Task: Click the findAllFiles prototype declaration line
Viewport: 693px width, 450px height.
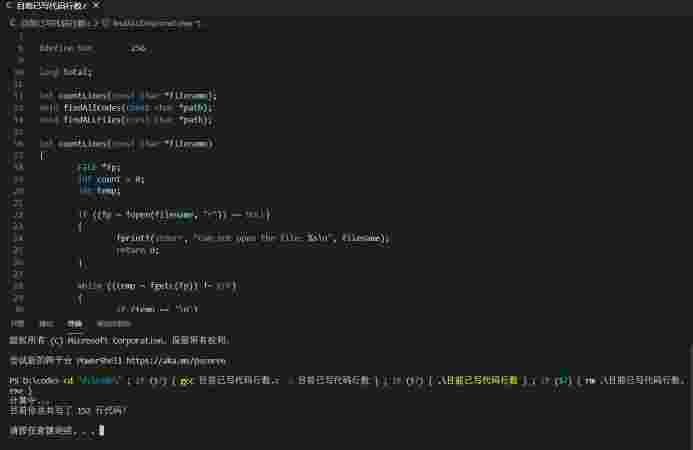Action: [128, 119]
